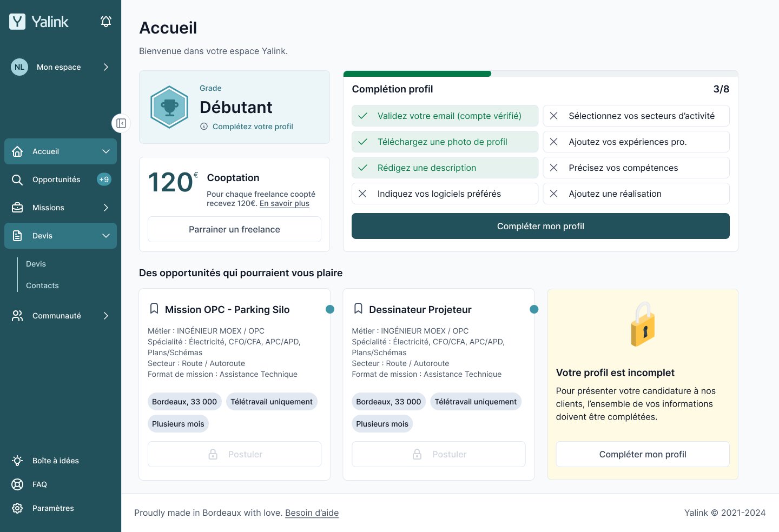The image size is (779, 532).
Task: Open Paramètres gear settings
Action: [52, 508]
